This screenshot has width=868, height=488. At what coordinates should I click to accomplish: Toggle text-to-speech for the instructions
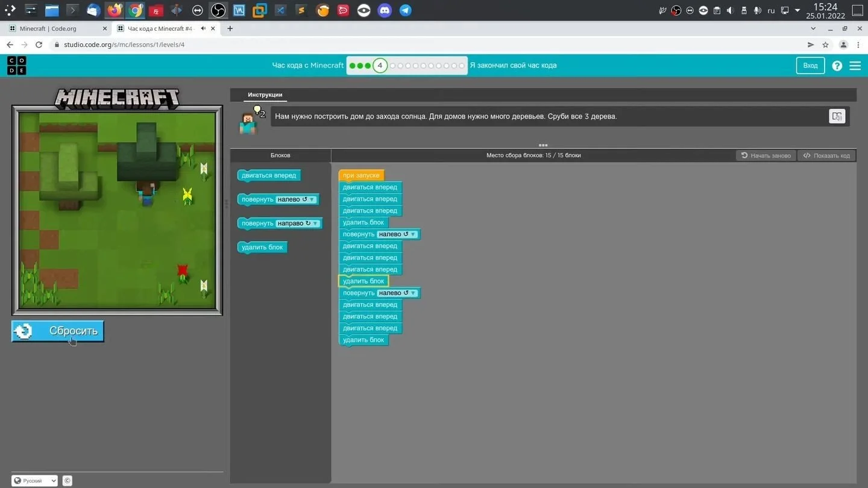(x=837, y=116)
